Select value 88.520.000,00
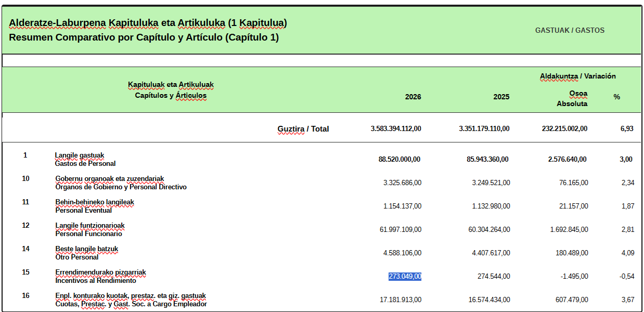This screenshot has width=644, height=312. tap(400, 160)
